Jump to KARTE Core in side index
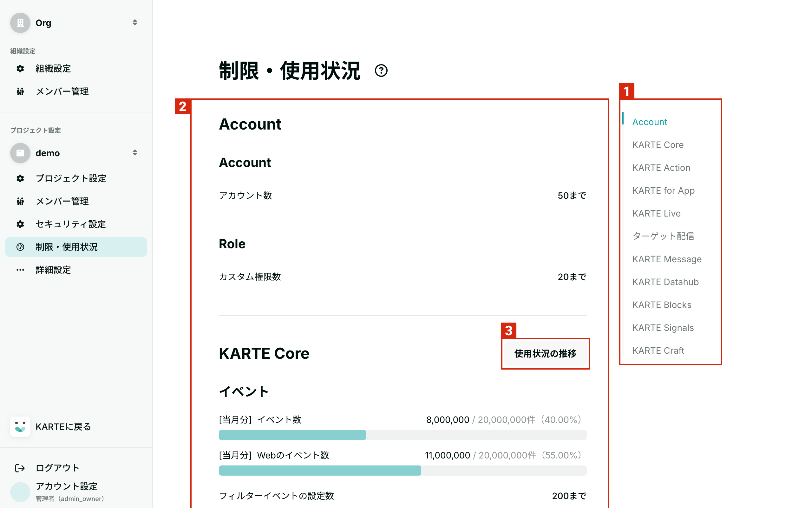This screenshot has height=508, width=812. (658, 145)
